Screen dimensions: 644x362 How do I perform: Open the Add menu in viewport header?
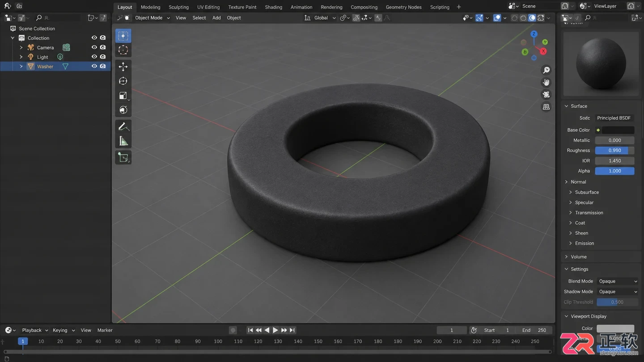click(216, 18)
